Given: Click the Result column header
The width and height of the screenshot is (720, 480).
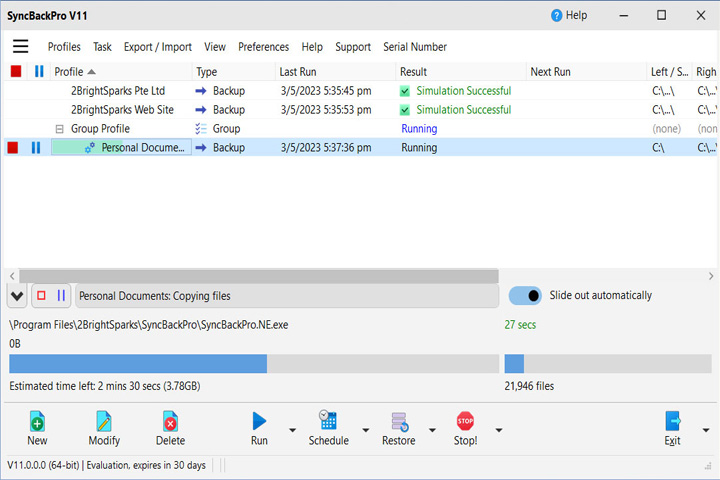Looking at the screenshot, I should 461,72.
